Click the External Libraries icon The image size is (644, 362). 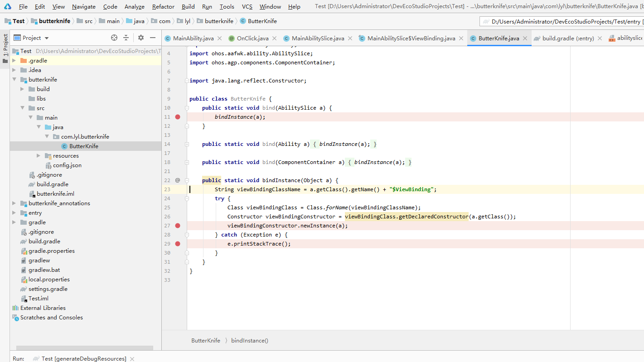click(x=15, y=308)
